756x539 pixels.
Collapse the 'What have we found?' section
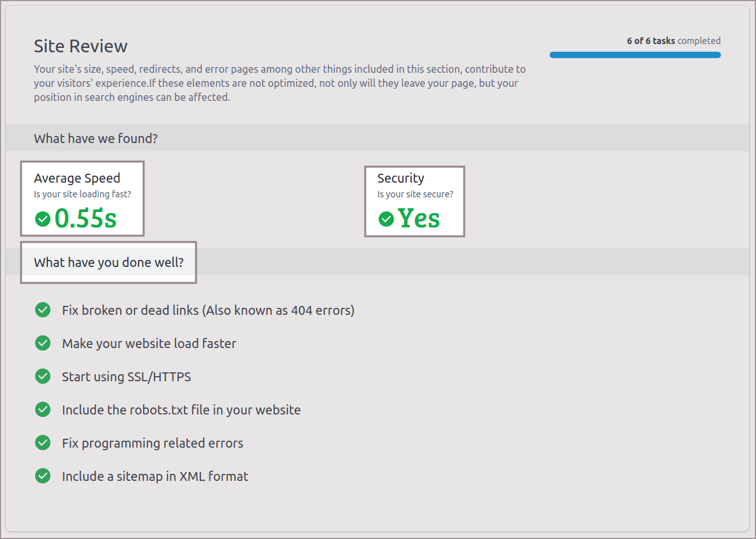(x=96, y=139)
